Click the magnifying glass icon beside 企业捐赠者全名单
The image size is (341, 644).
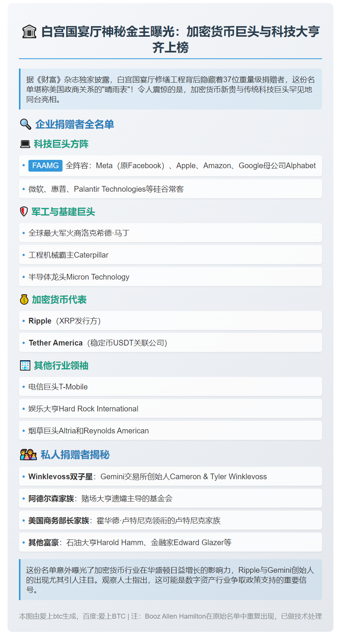pyautogui.click(x=25, y=124)
